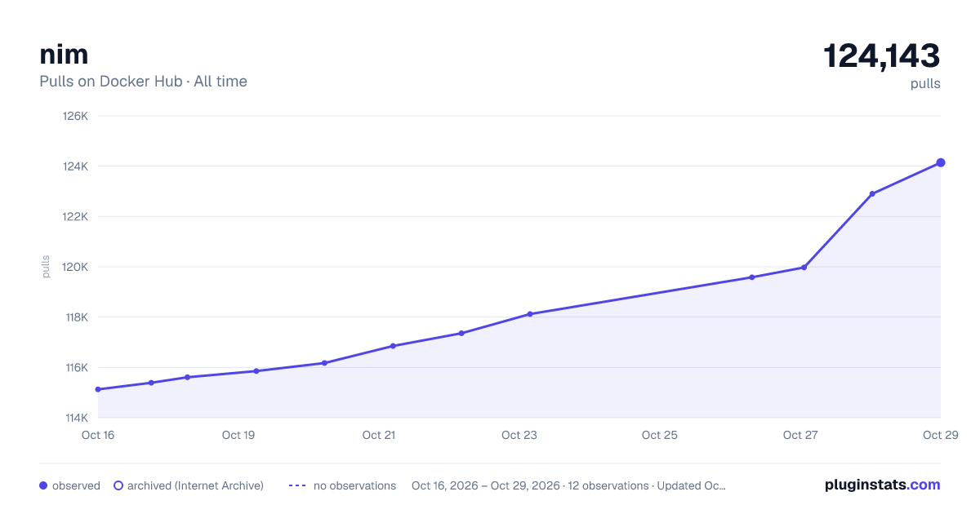The height and width of the screenshot is (514, 980).
Task: Click the date range observations summary text
Action: (568, 485)
